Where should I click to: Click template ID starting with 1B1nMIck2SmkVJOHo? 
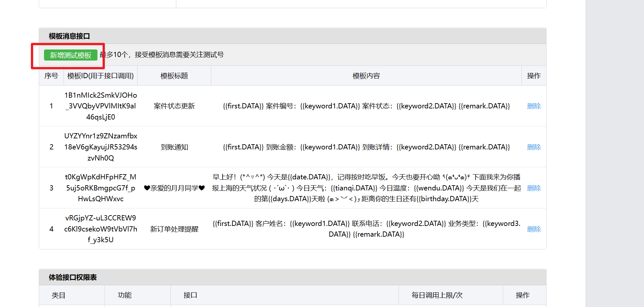tap(101, 106)
